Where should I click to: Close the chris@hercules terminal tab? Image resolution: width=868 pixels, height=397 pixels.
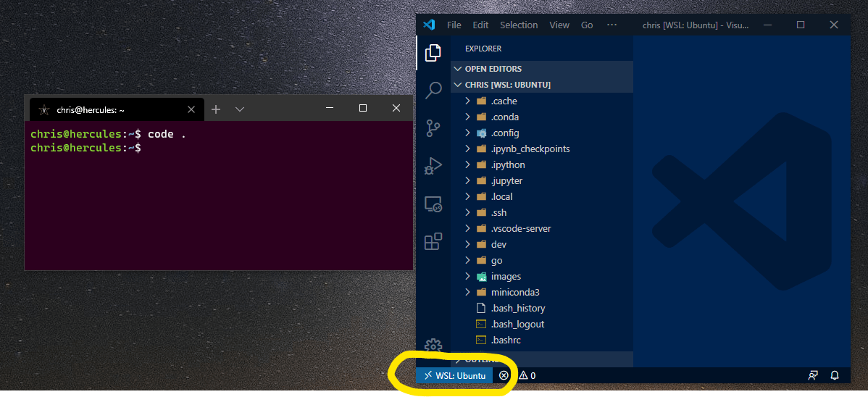191,109
